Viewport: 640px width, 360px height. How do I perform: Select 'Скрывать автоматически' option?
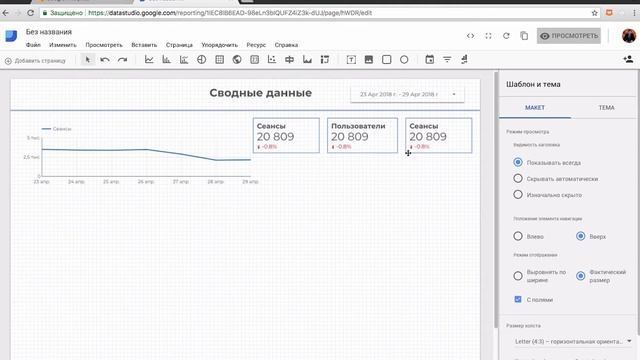(518, 178)
